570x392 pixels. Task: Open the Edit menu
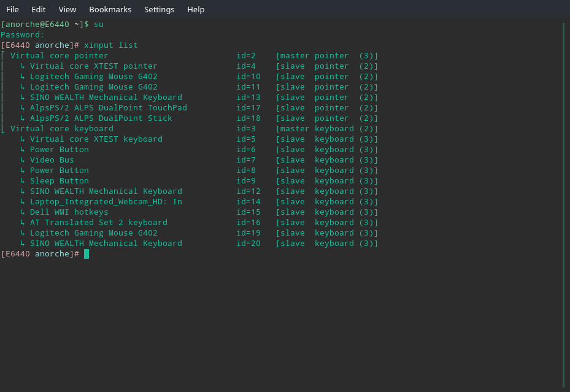tap(38, 9)
